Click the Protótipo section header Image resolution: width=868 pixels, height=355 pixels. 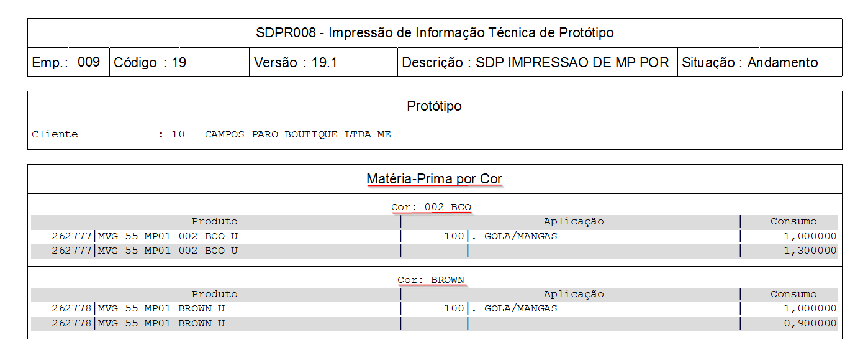[434, 106]
